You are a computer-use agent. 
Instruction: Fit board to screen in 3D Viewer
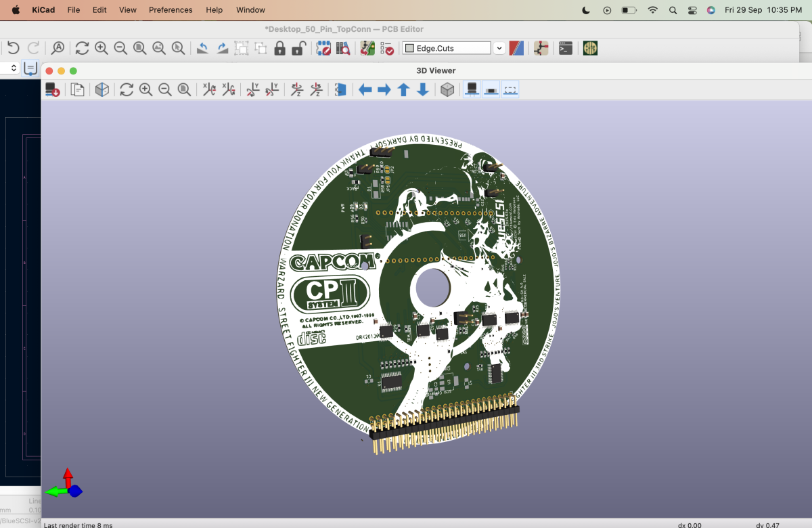pyautogui.click(x=183, y=89)
